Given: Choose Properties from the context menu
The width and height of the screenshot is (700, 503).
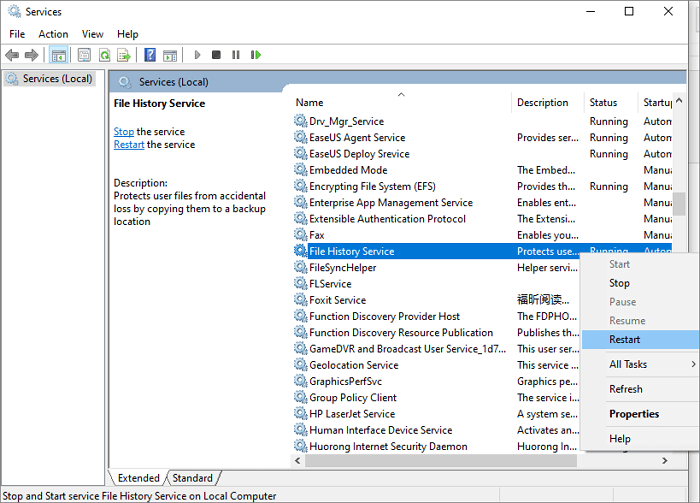Looking at the screenshot, I should pos(634,414).
